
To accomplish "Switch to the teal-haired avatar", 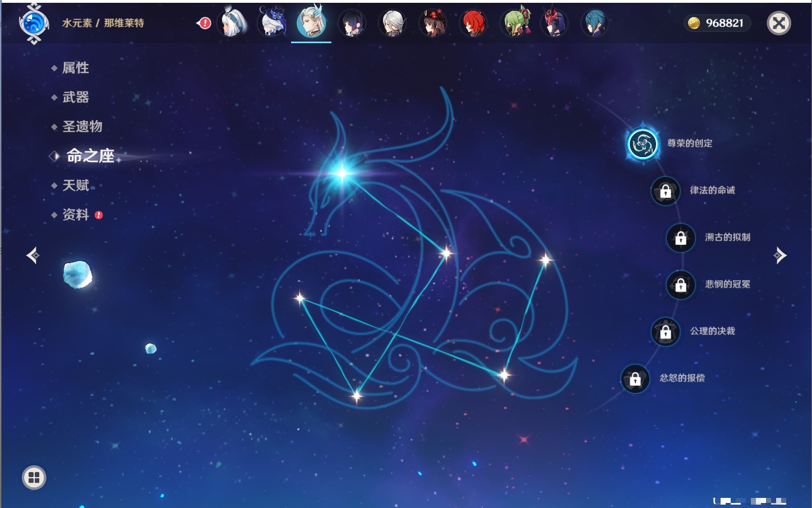I will click(594, 24).
